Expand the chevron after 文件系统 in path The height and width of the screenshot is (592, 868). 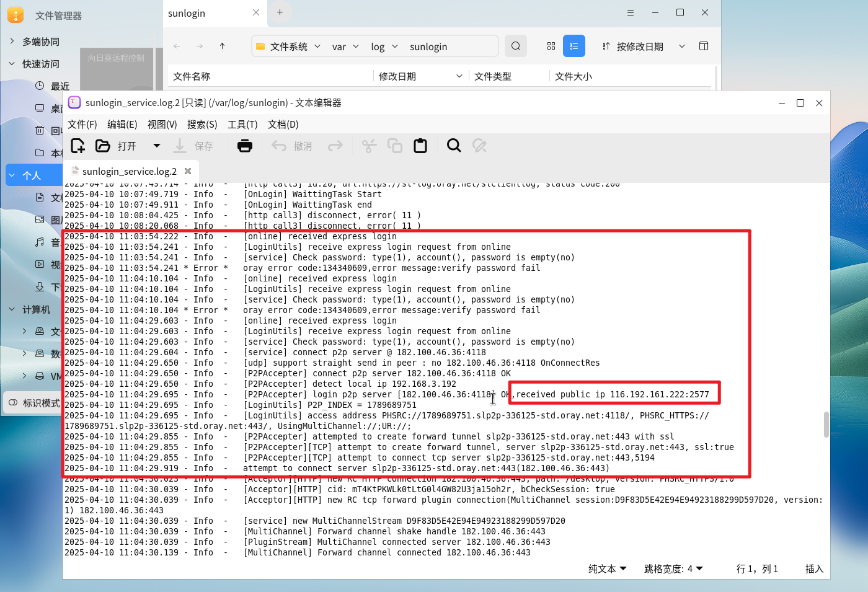click(317, 46)
